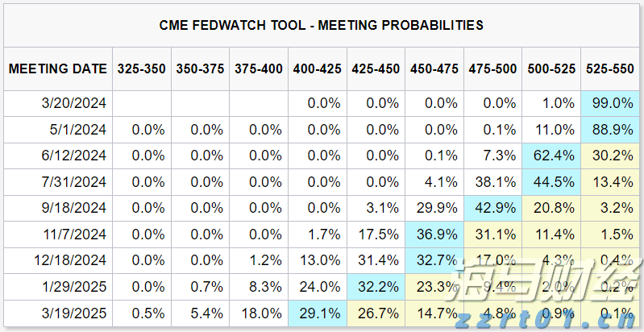Image resolution: width=644 pixels, height=332 pixels.
Task: Select the 36.9% cell for 11/7/2024
Action: click(434, 234)
